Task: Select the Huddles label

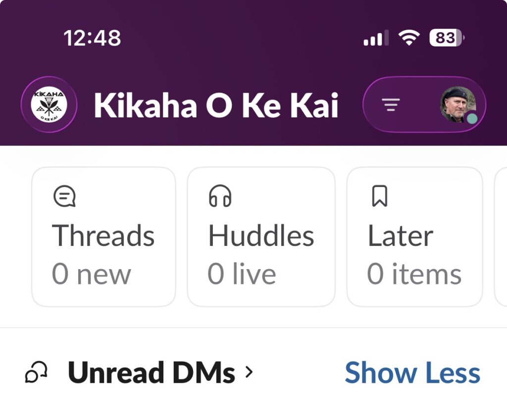Action: click(261, 235)
